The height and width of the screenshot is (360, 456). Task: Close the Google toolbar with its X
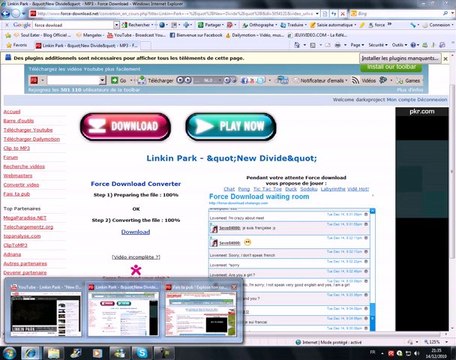pyautogui.click(x=6, y=25)
